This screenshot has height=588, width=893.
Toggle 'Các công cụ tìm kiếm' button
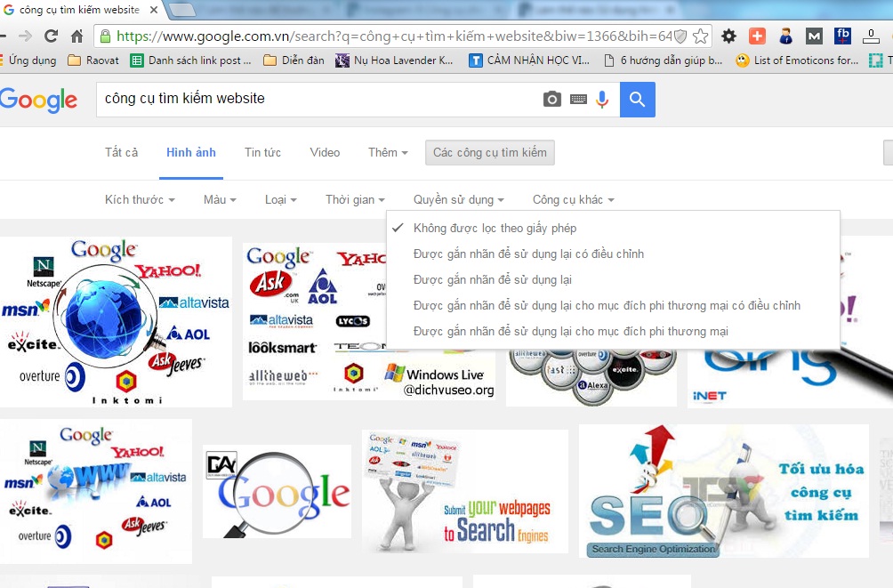tap(490, 153)
